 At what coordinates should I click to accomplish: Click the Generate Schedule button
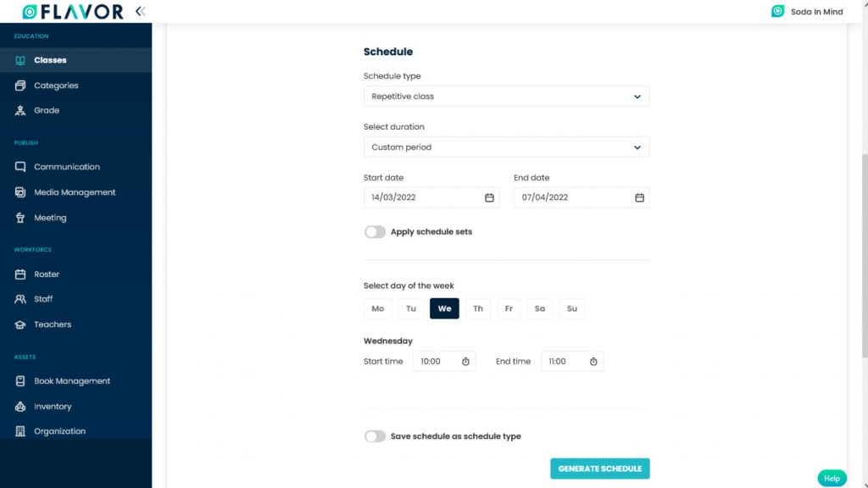click(x=600, y=469)
